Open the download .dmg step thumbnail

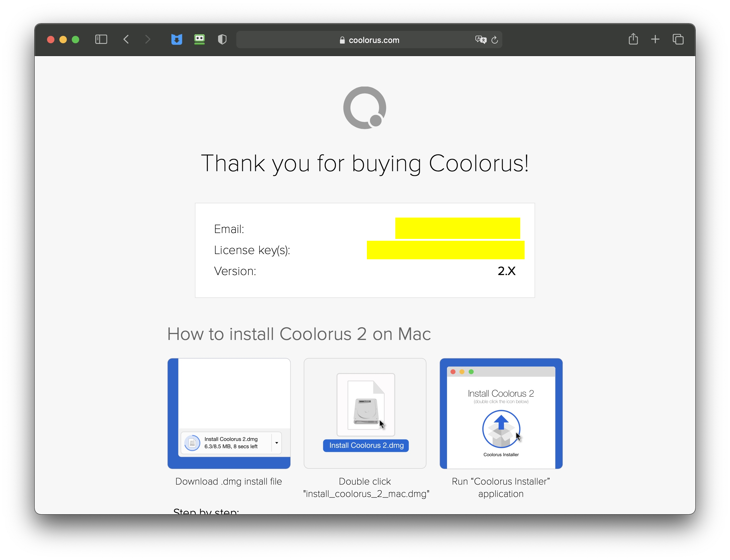pos(229,413)
